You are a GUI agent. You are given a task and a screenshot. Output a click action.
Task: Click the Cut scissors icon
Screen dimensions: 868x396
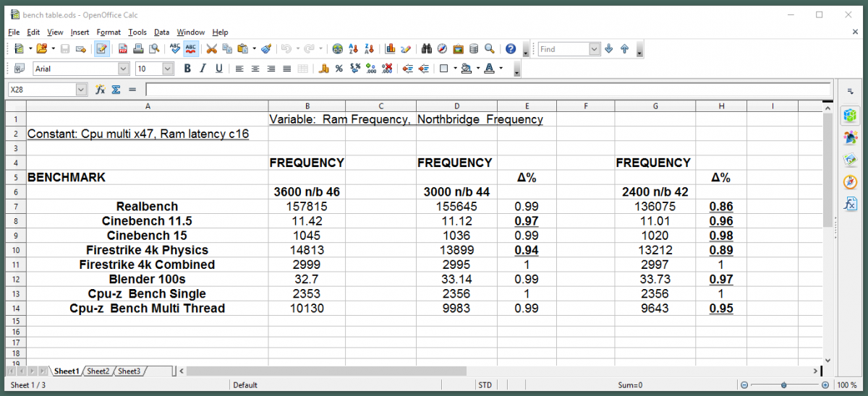coord(211,49)
